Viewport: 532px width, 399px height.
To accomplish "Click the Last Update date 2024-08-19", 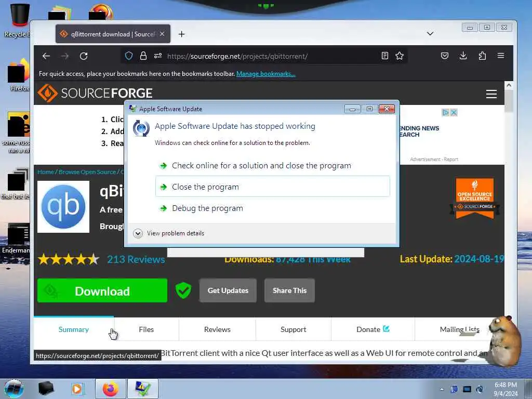I will click(x=478, y=259).
